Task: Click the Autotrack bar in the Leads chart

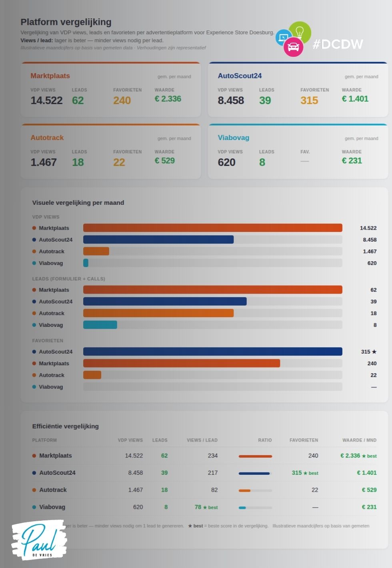Action: (158, 313)
